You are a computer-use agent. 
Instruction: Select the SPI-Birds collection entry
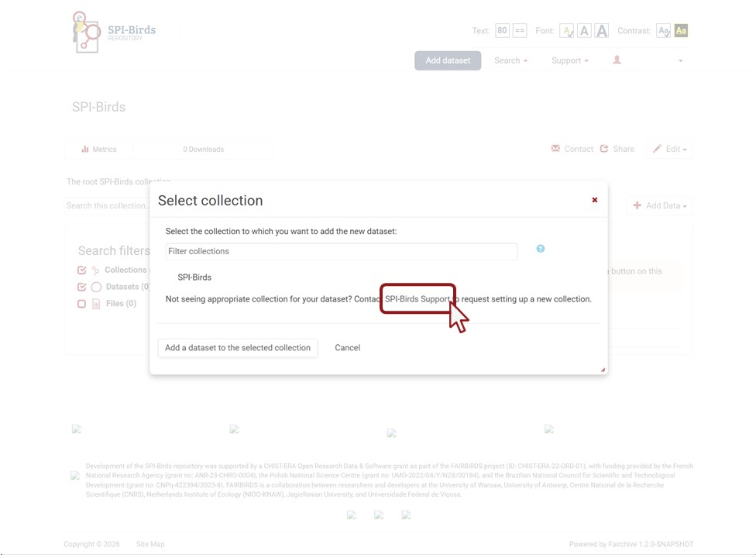194,277
